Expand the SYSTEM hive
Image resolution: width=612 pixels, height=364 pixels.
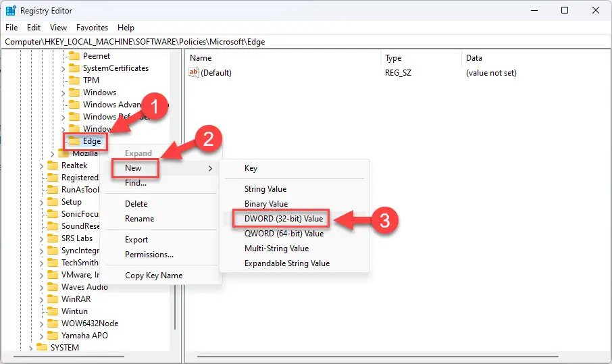point(30,348)
